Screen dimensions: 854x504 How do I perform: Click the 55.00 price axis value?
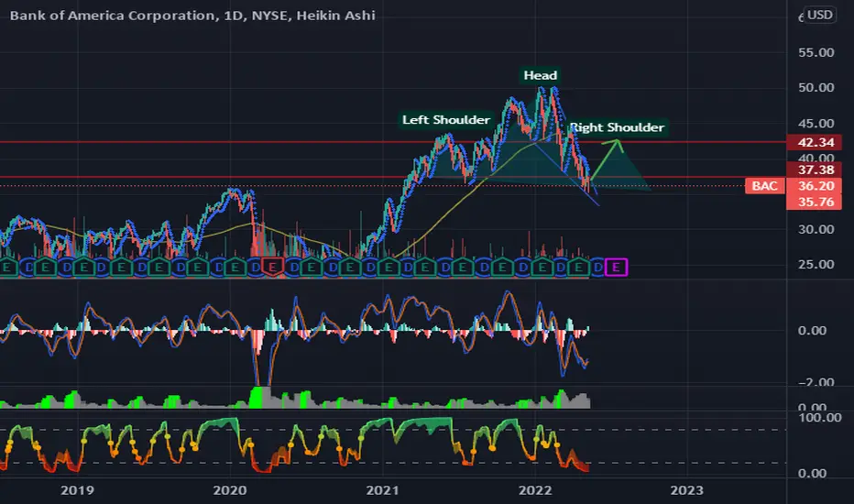(816, 53)
